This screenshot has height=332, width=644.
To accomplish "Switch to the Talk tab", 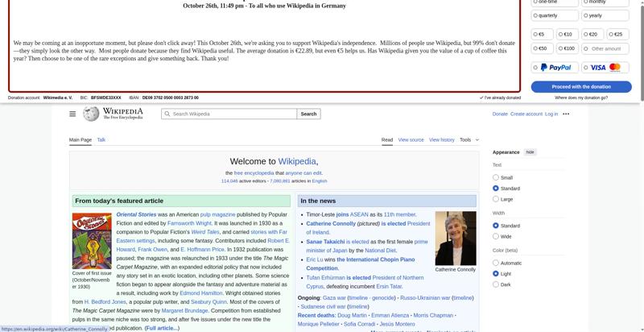I will pos(101,140).
